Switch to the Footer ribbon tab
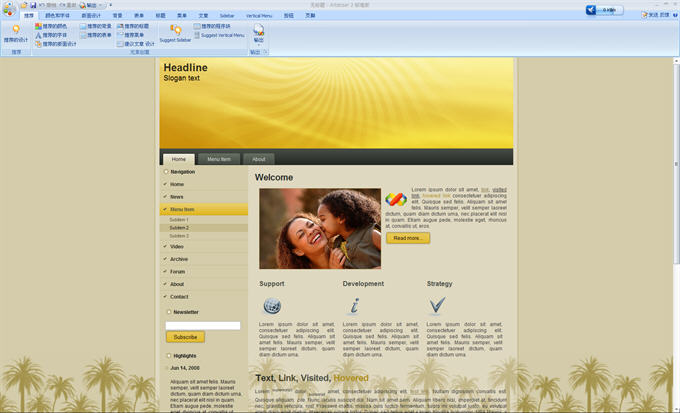This screenshot has height=413, width=680. [x=310, y=15]
